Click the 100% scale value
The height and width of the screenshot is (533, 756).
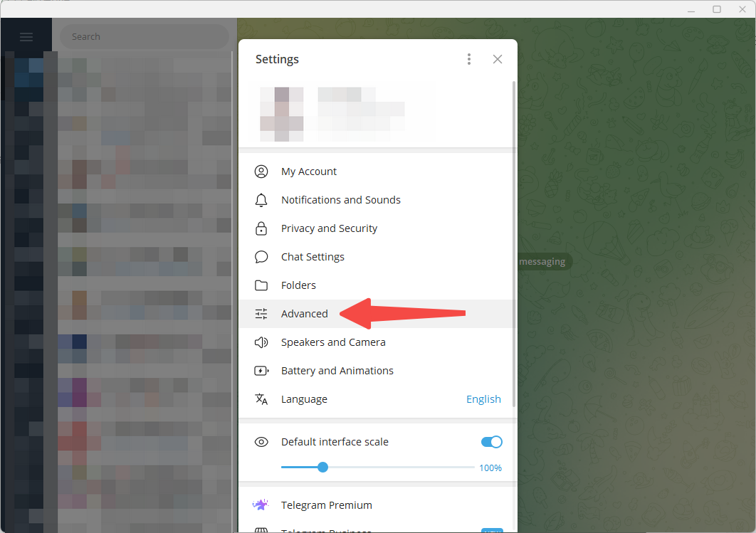(x=490, y=468)
